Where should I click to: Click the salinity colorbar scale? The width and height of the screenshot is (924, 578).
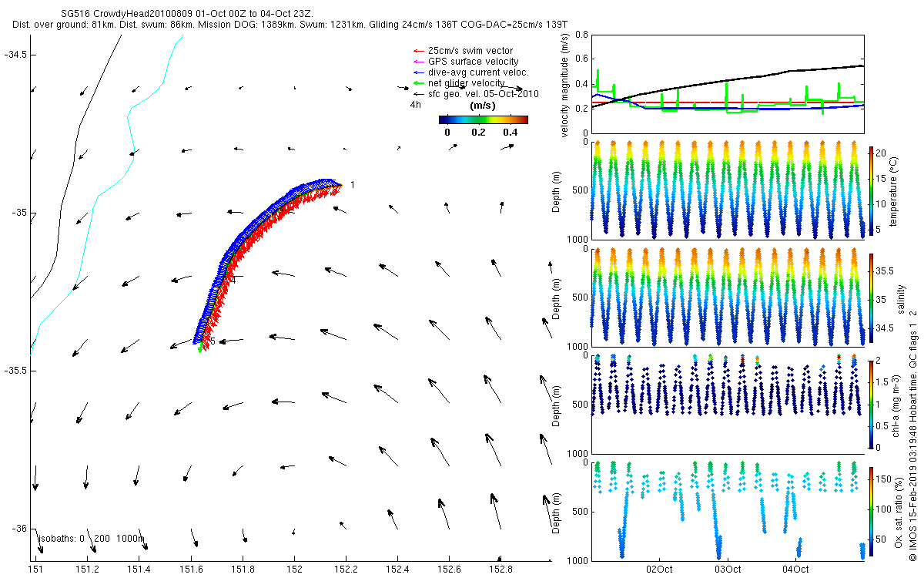tap(871, 296)
